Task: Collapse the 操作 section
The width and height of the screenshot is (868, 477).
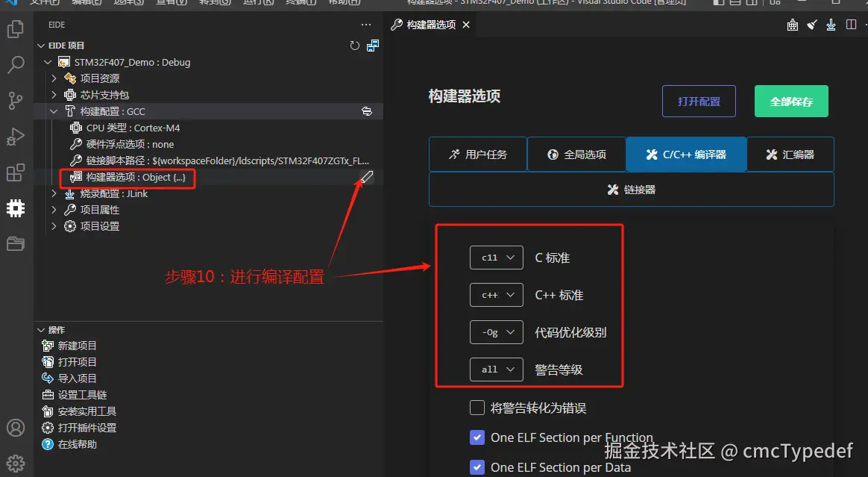Action: pyautogui.click(x=41, y=330)
